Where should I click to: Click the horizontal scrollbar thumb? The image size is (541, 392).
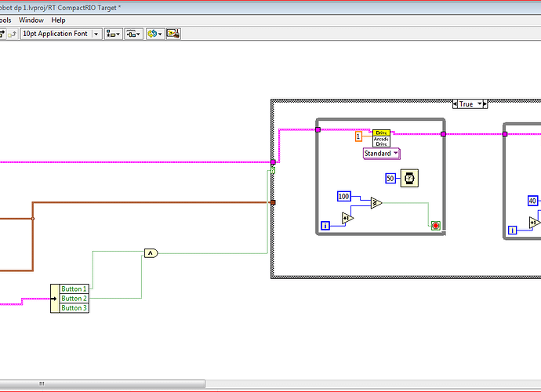(x=103, y=383)
